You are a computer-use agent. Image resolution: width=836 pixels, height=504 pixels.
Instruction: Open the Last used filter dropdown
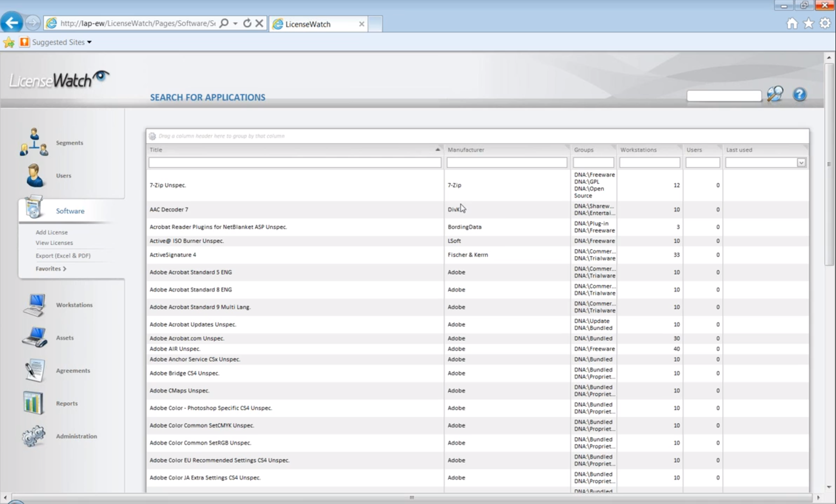801,163
